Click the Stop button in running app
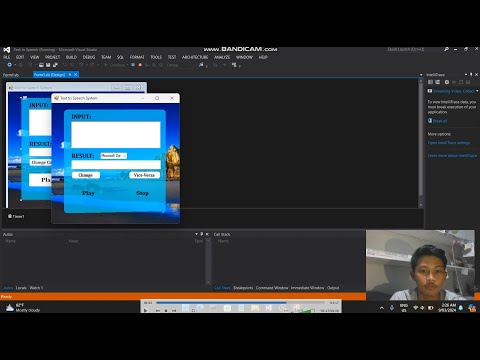The height and width of the screenshot is (360, 480). point(142,193)
